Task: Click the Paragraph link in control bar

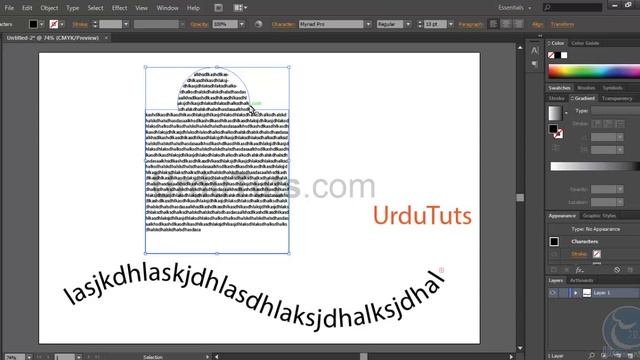Action: [x=470, y=24]
